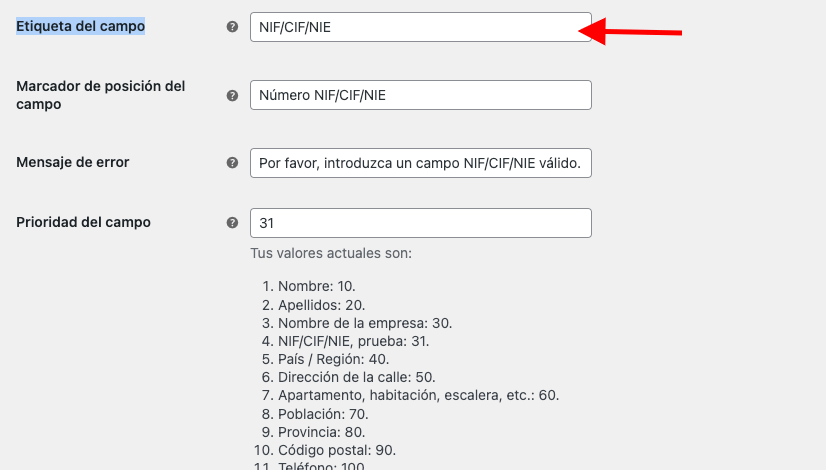
Task: Click the Prioridad del campo label
Action: (x=83, y=222)
